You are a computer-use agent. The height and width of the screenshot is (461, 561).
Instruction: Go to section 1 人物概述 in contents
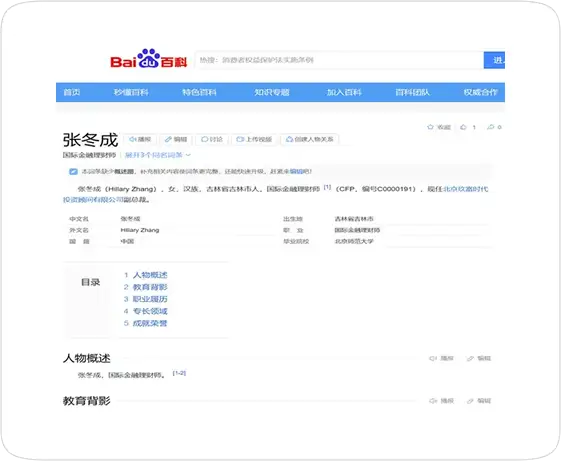point(150,275)
